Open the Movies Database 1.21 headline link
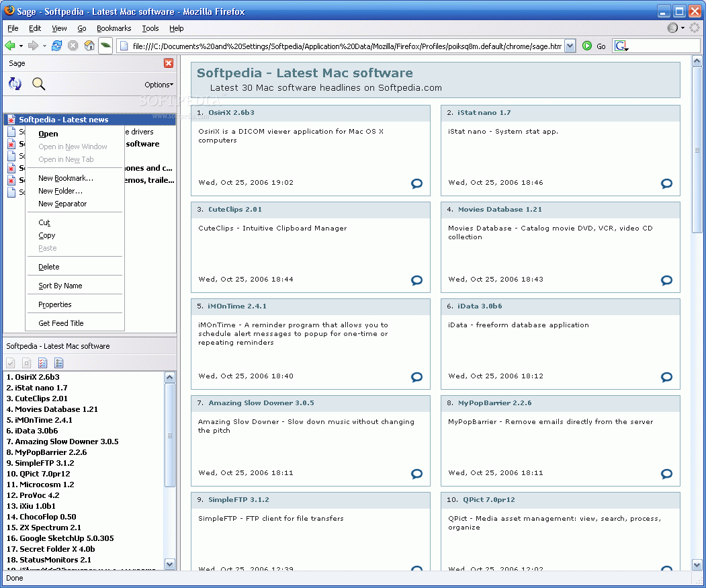 [x=500, y=210]
